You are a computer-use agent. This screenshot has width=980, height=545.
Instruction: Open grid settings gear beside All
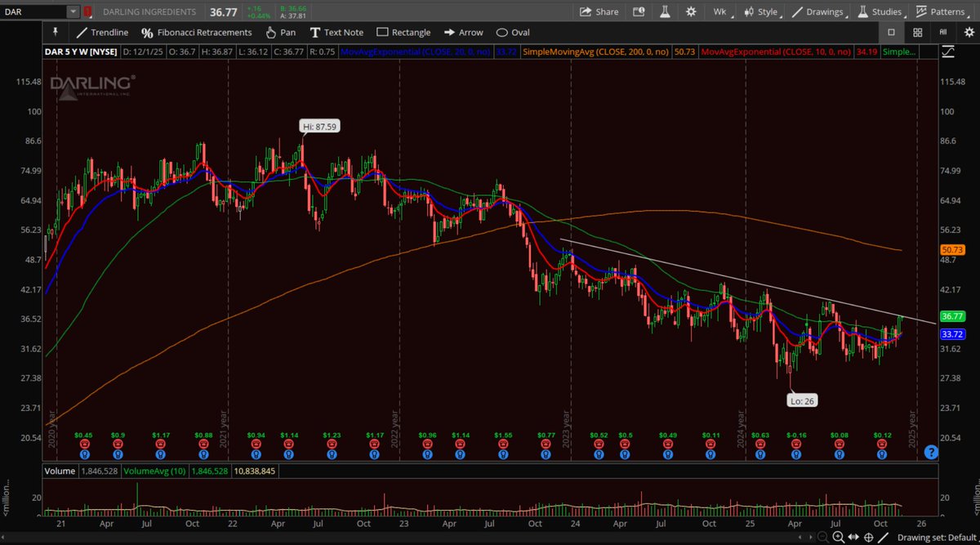(x=969, y=32)
